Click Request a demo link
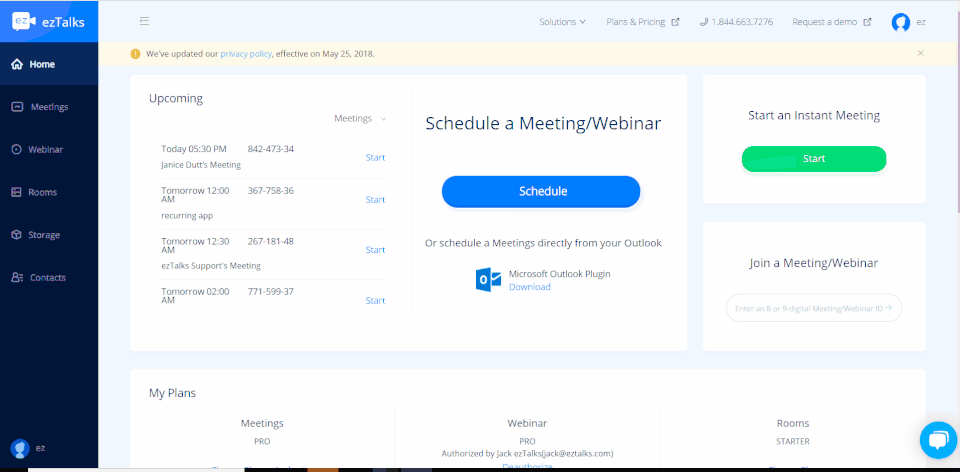The width and height of the screenshot is (960, 472). pos(825,22)
